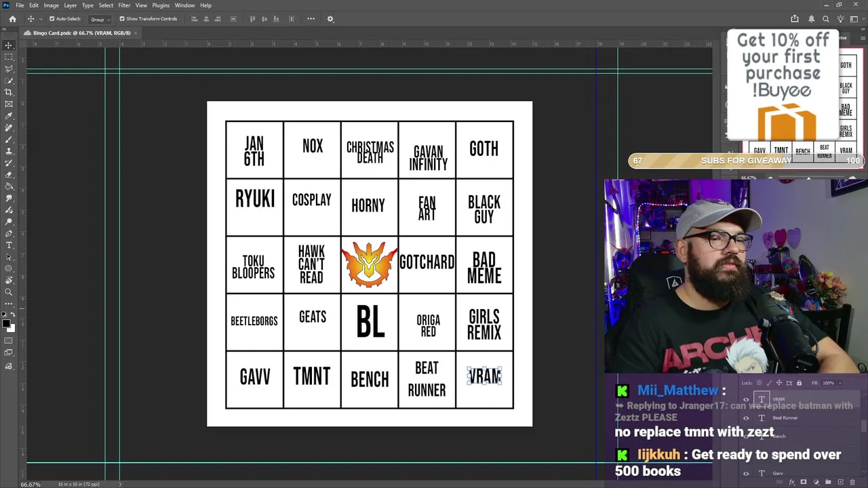868x488 pixels.
Task: Select the Zoom magnifier tool
Action: pos(9,292)
